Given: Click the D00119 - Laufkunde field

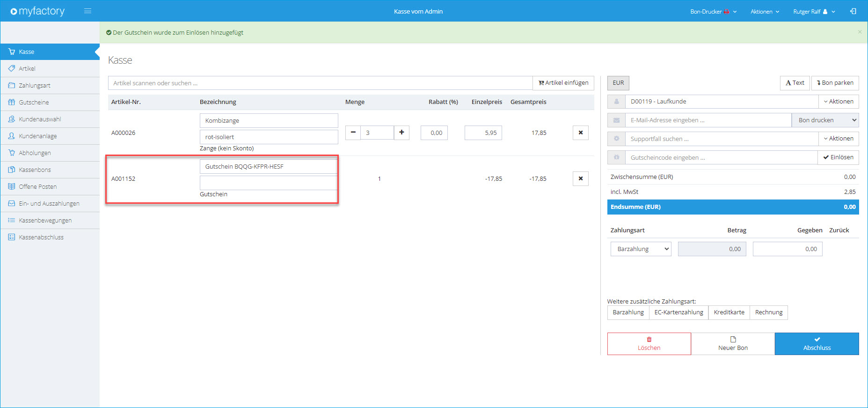Looking at the screenshot, I should pyautogui.click(x=722, y=102).
